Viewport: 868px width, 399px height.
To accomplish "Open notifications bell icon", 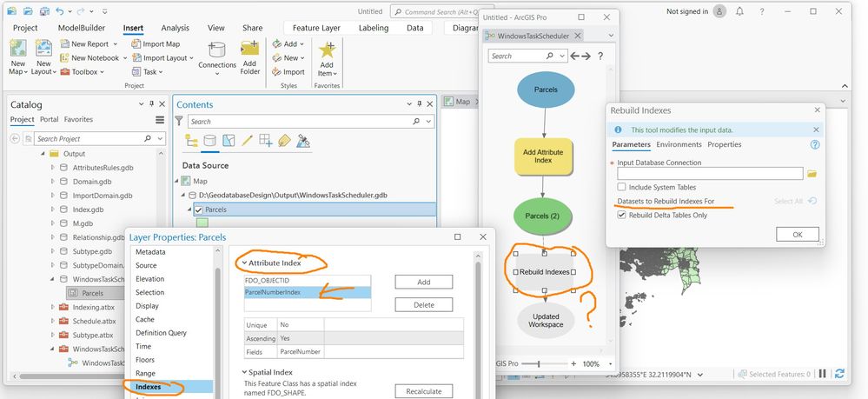I will tap(739, 11).
